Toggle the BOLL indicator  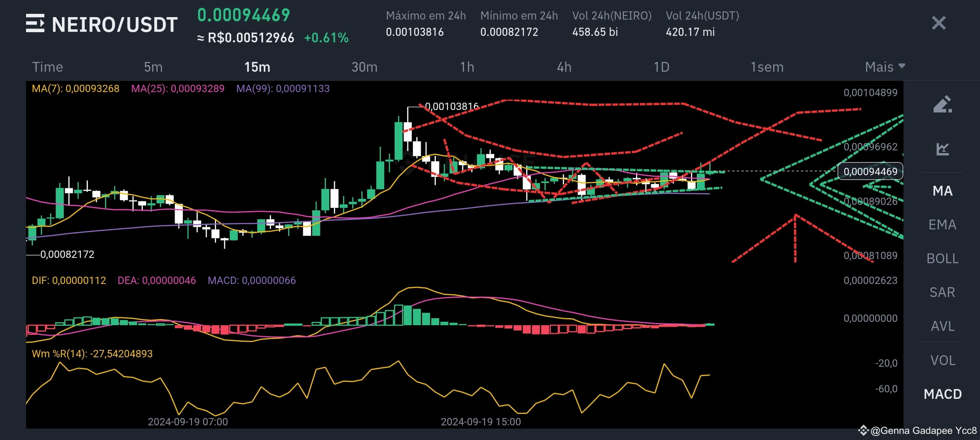tap(942, 258)
